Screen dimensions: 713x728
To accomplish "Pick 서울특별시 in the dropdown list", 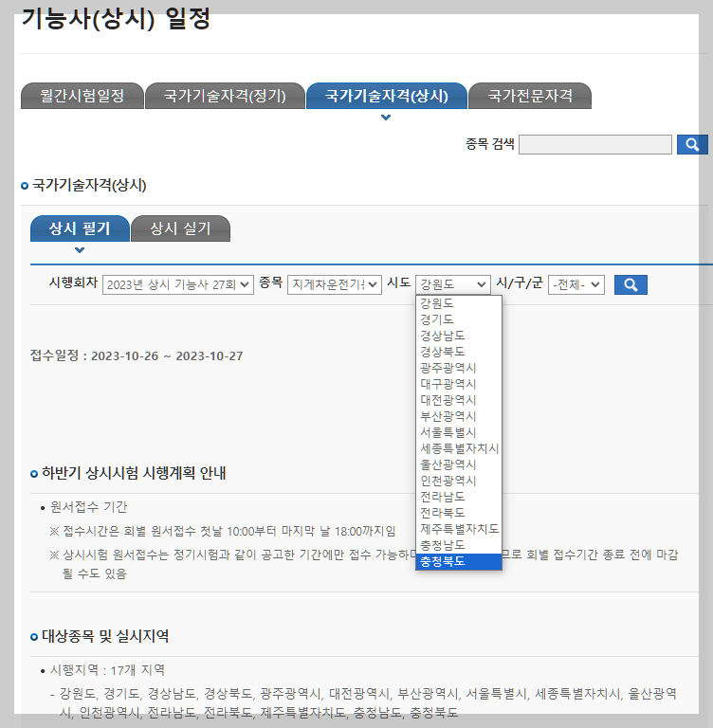I will [x=459, y=432].
